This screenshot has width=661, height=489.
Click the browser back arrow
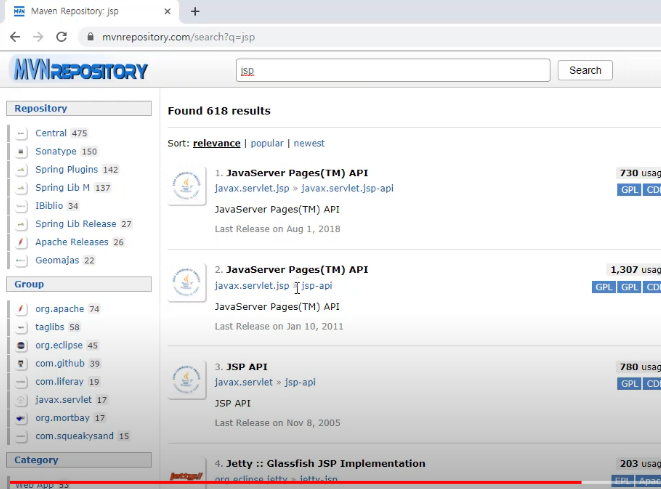tap(15, 37)
